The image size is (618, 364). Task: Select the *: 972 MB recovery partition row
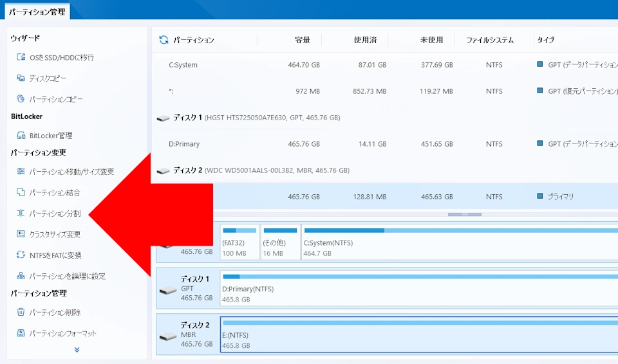pos(385,91)
